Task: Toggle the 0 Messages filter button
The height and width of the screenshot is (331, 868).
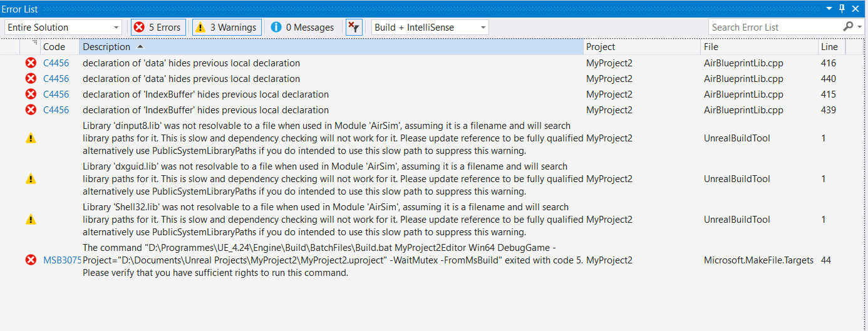Action: tap(302, 28)
